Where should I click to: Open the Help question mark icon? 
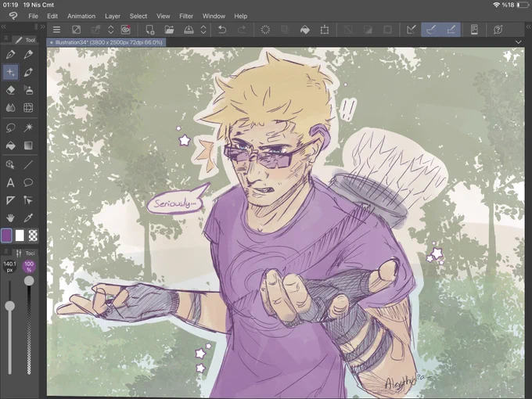coord(498,30)
